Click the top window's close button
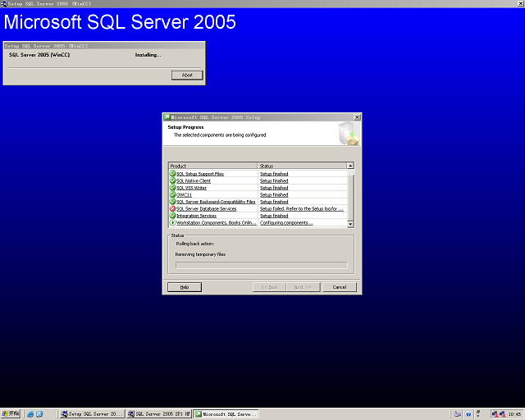Viewport: 525px width, 420px height. (521, 3)
